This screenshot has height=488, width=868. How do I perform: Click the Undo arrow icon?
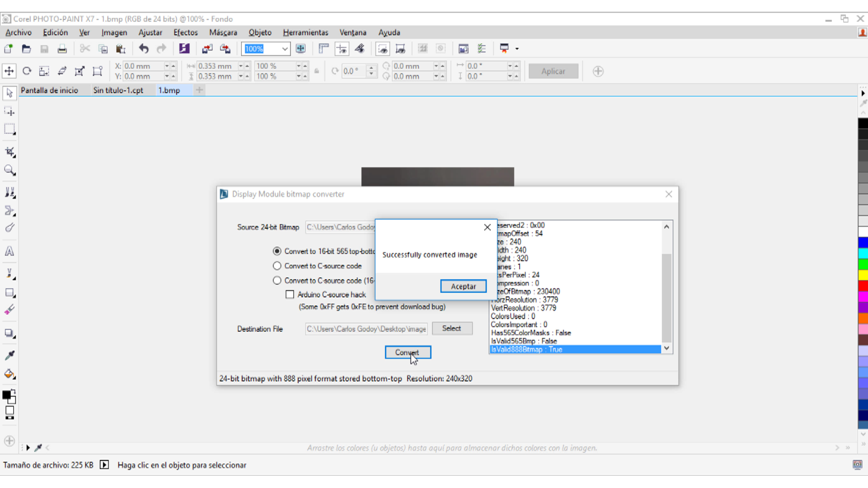pos(144,49)
